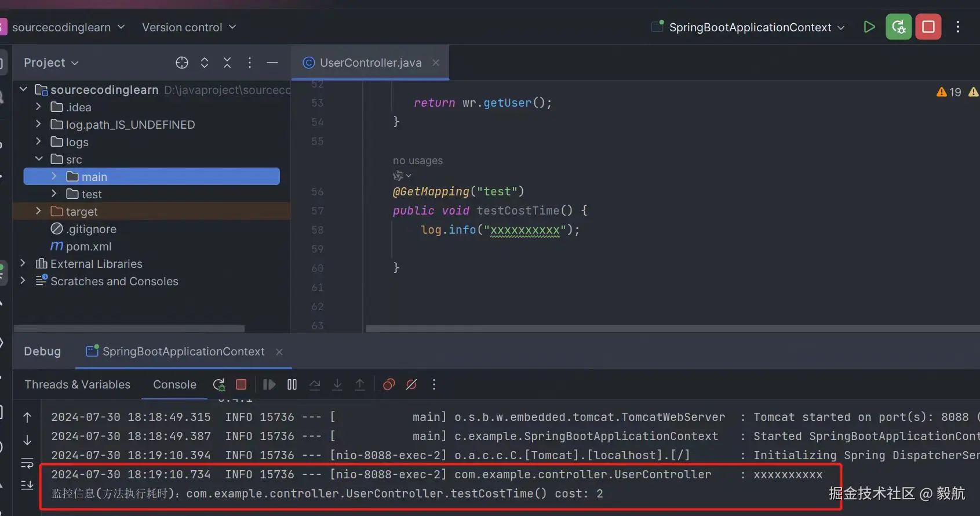Collapse all in the Project panel
The image size is (980, 516).
click(227, 63)
